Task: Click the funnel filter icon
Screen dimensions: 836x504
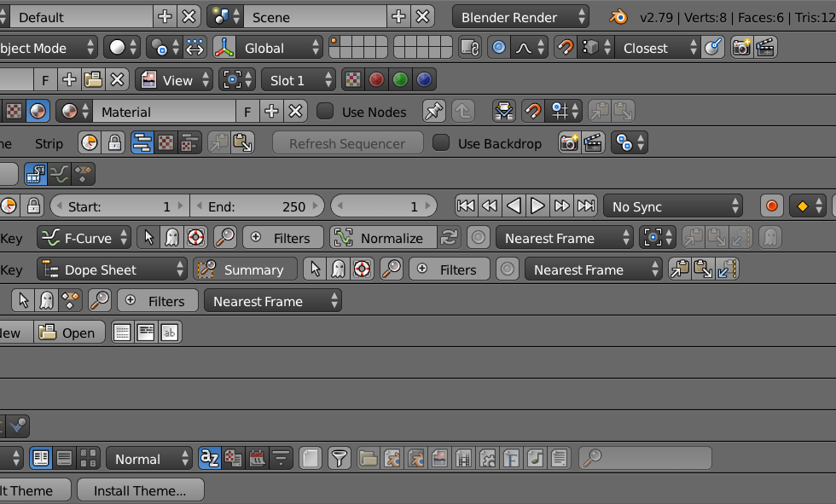Action: coord(340,458)
